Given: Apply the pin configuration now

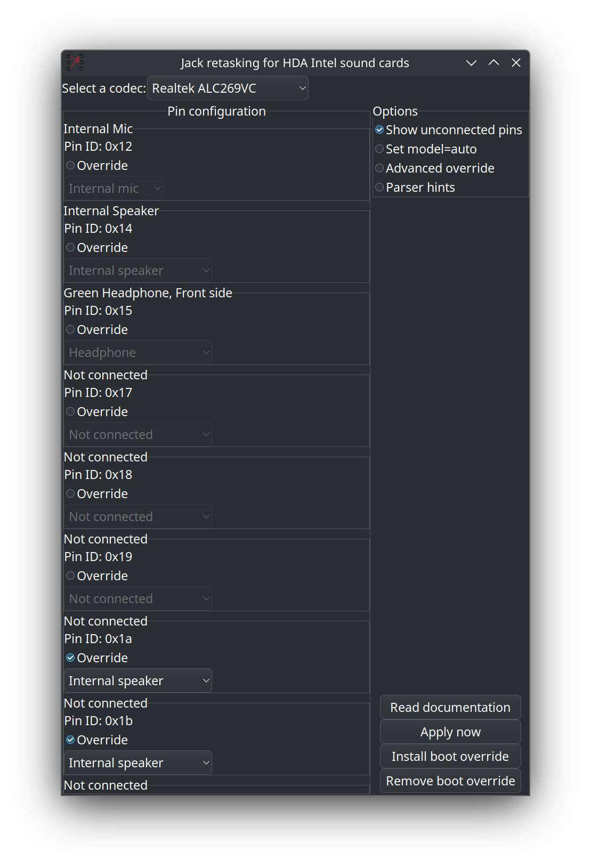Looking at the screenshot, I should point(450,732).
